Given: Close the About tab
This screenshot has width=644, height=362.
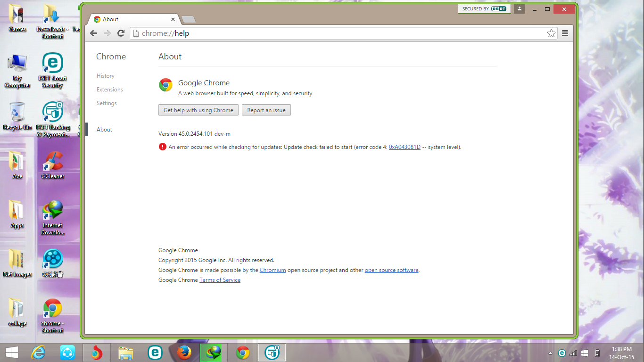Looking at the screenshot, I should tap(173, 19).
